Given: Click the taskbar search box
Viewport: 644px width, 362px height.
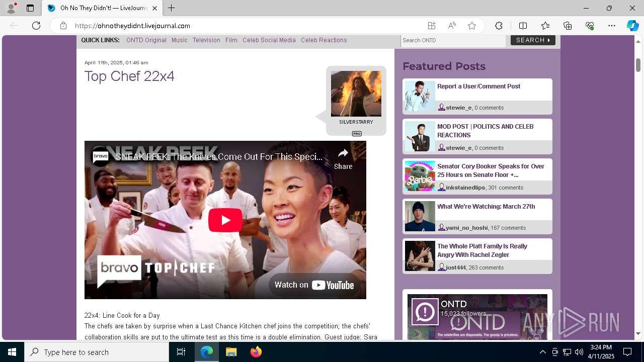Looking at the screenshot, I should [97, 352].
